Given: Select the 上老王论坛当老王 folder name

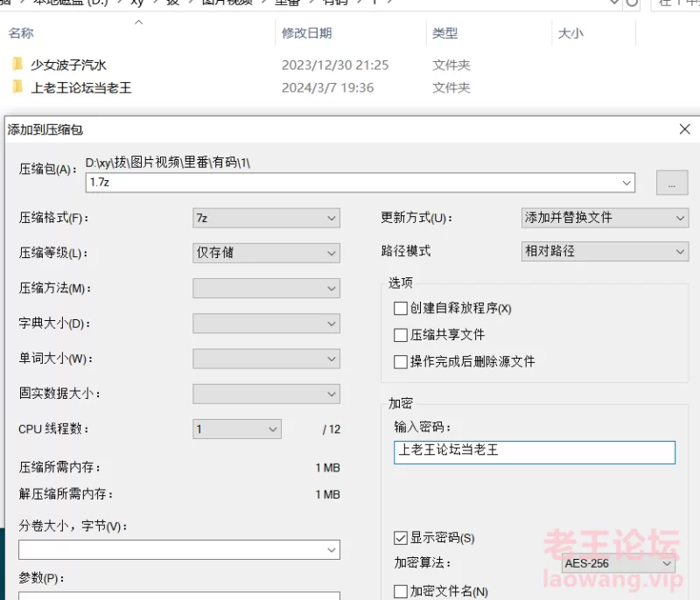Looking at the screenshot, I should pos(81,87).
